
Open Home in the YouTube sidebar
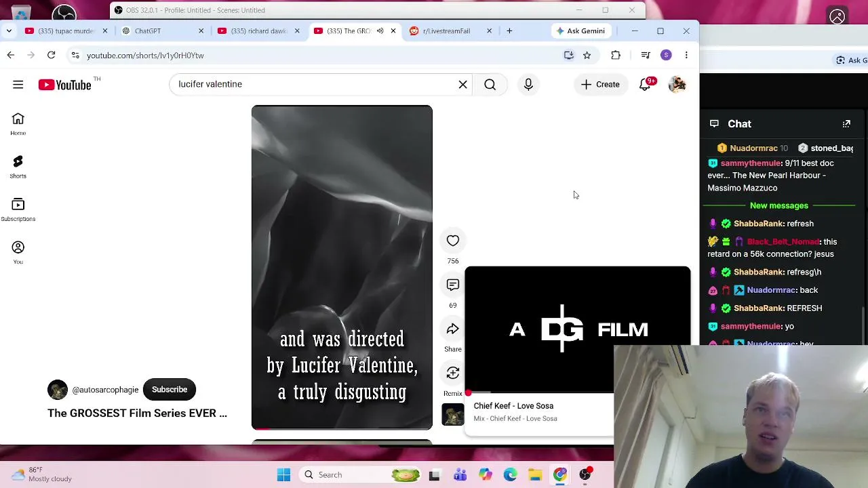18,124
